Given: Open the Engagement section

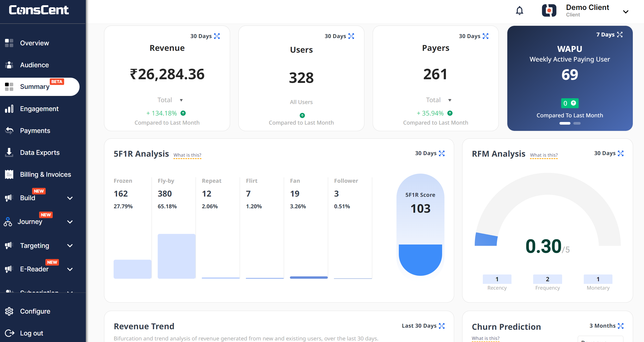Looking at the screenshot, I should pos(40,109).
